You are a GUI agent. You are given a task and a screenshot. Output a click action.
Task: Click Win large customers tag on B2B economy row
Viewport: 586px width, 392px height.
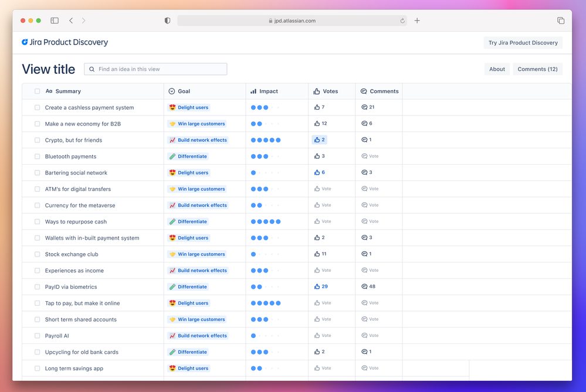pyautogui.click(x=197, y=124)
